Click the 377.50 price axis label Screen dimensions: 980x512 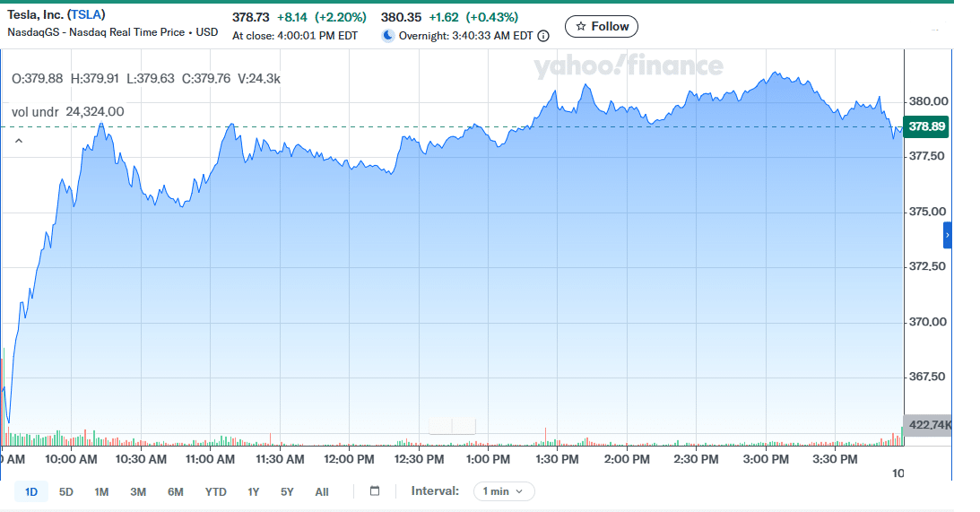tap(926, 156)
